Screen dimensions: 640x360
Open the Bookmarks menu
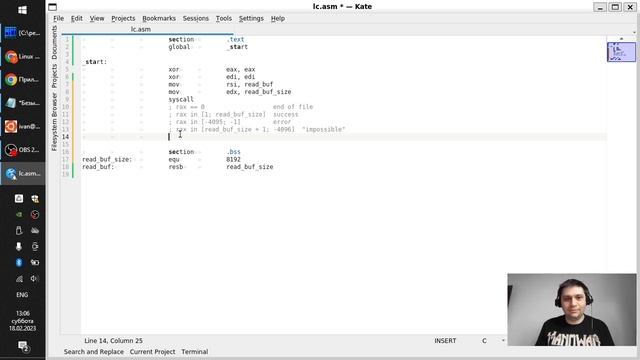[x=159, y=18]
